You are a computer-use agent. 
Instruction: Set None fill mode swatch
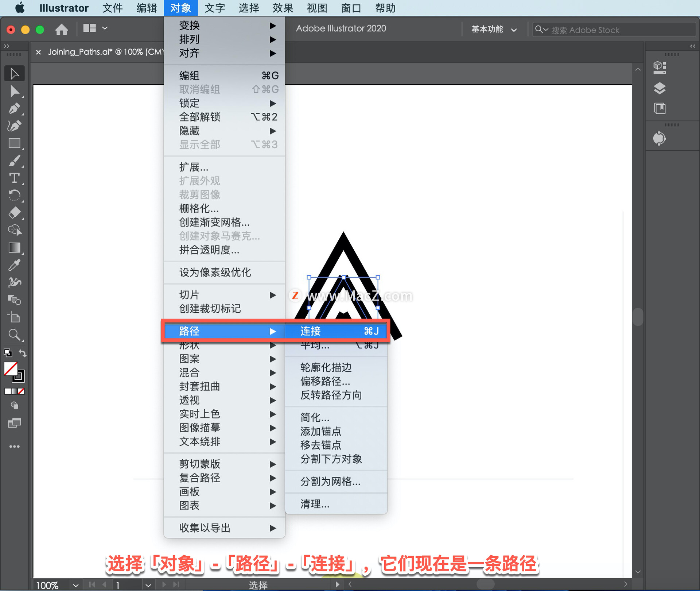tap(21, 391)
